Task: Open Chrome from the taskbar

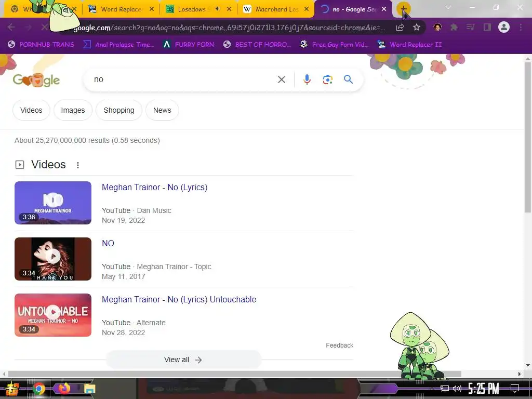Action: click(x=38, y=389)
